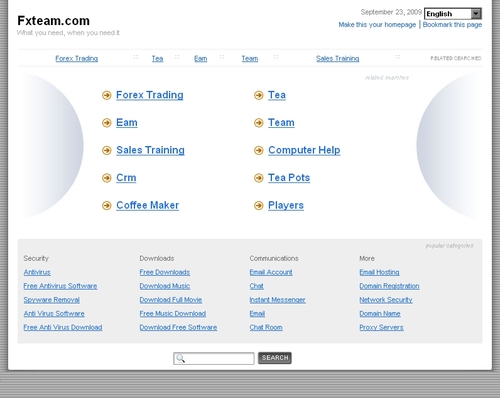500x398 pixels.
Task: Open Chat link under Communications
Action: coord(256,286)
